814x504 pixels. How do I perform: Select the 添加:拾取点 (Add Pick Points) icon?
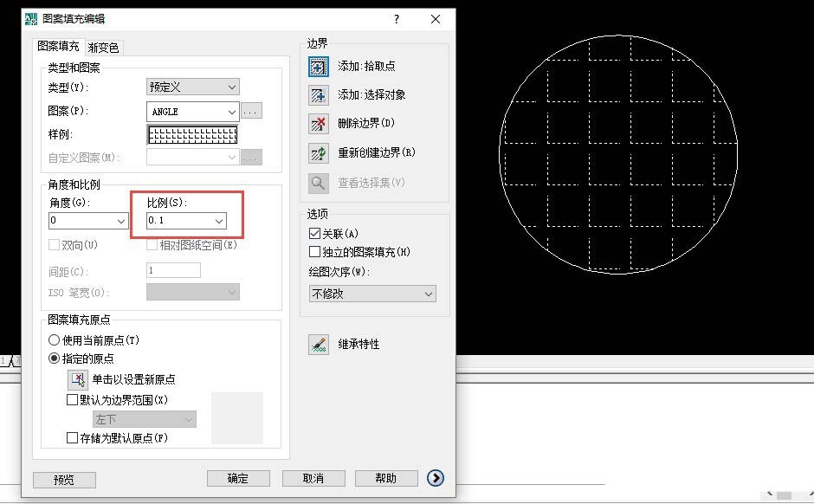click(318, 66)
